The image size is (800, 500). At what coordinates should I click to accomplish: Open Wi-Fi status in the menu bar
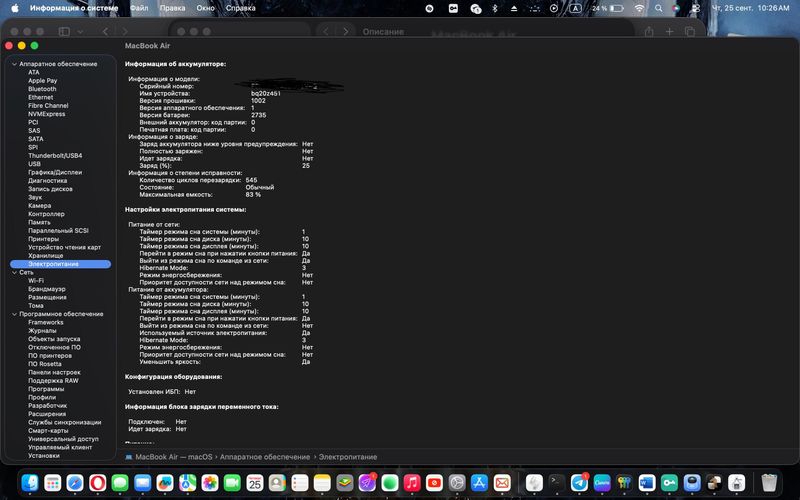pos(639,8)
